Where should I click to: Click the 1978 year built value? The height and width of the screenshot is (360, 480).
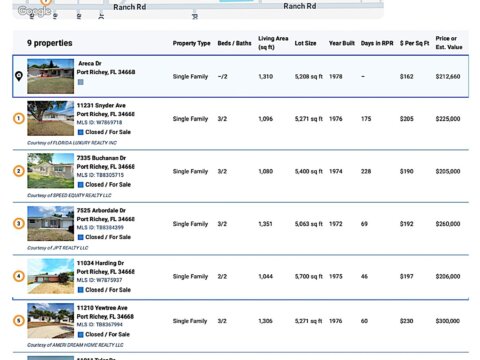point(336,77)
